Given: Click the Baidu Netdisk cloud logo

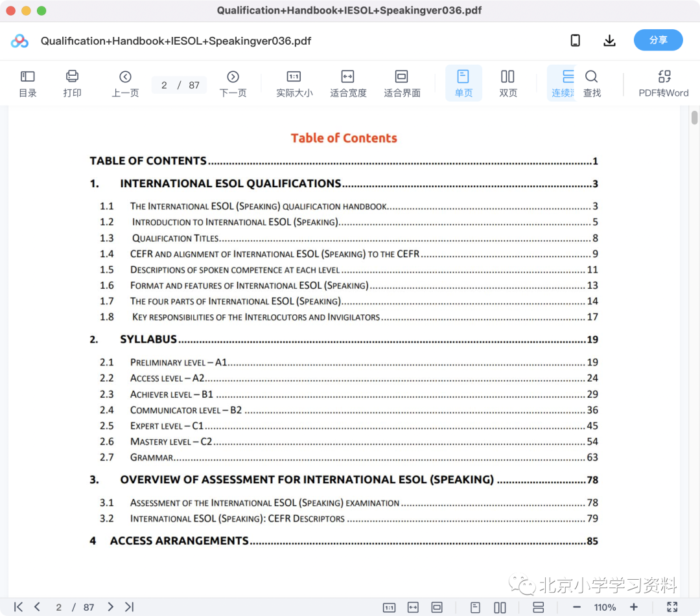Looking at the screenshot, I should (19, 41).
